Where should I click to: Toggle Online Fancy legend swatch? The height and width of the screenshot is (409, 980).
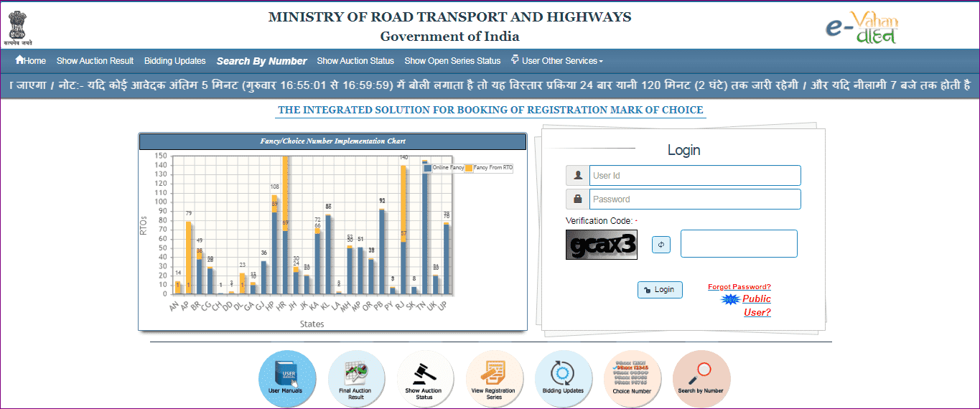pyautogui.click(x=428, y=168)
